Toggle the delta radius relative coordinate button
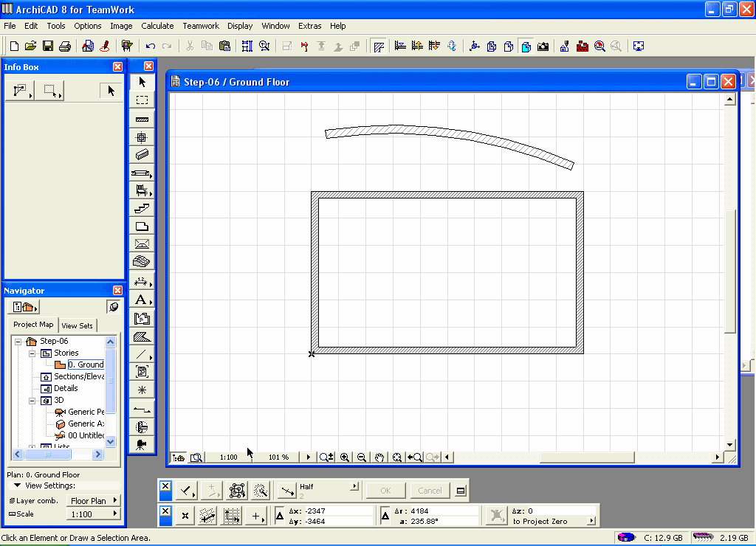Viewport: 756px width, 546px height. [x=385, y=516]
